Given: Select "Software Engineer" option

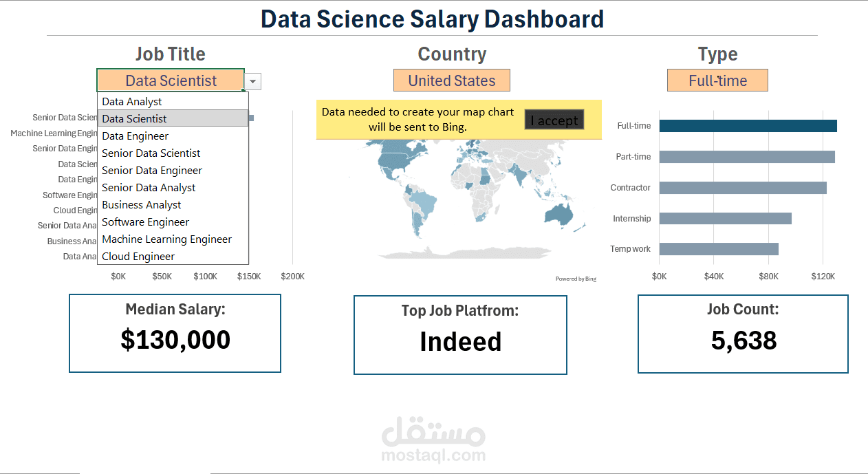Looking at the screenshot, I should click(x=144, y=222).
